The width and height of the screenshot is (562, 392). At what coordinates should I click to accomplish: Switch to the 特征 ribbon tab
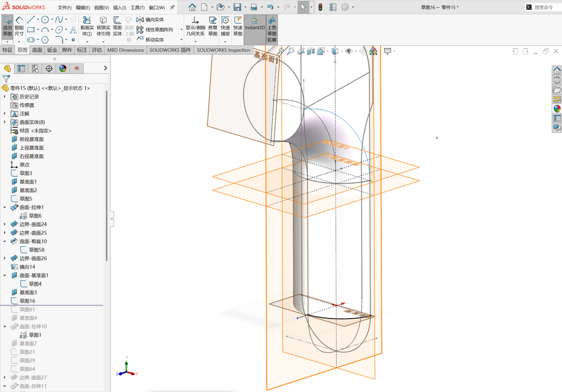[x=7, y=50]
